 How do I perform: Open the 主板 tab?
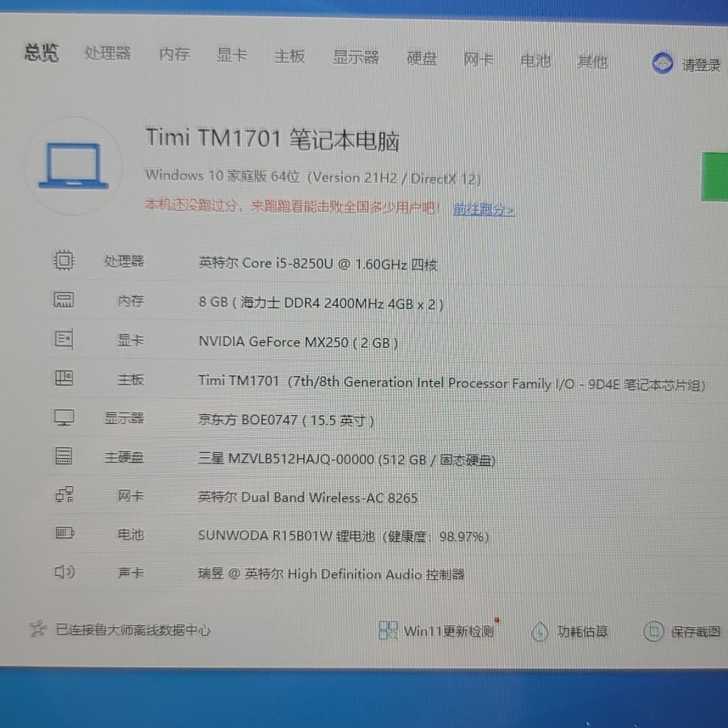290,56
